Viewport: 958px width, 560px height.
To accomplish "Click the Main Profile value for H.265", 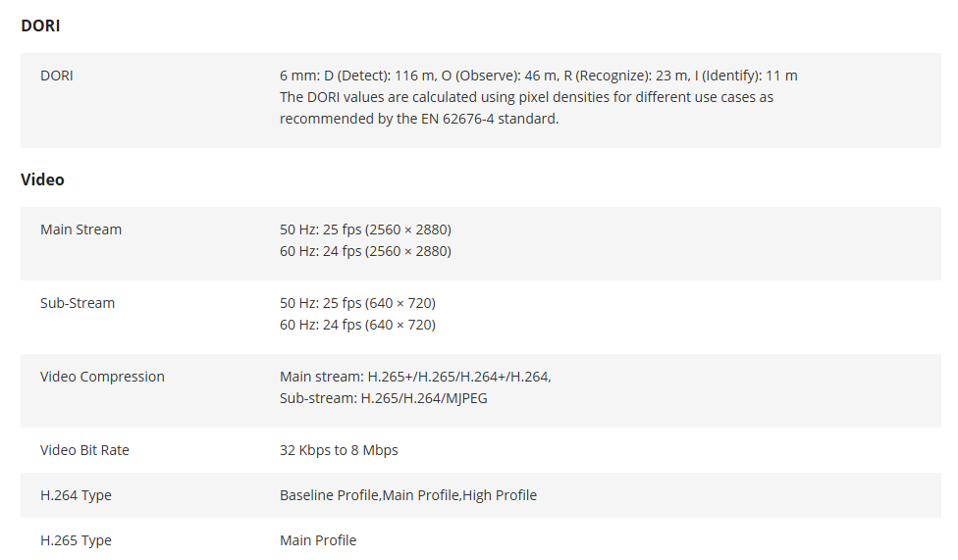I will pos(318,540).
